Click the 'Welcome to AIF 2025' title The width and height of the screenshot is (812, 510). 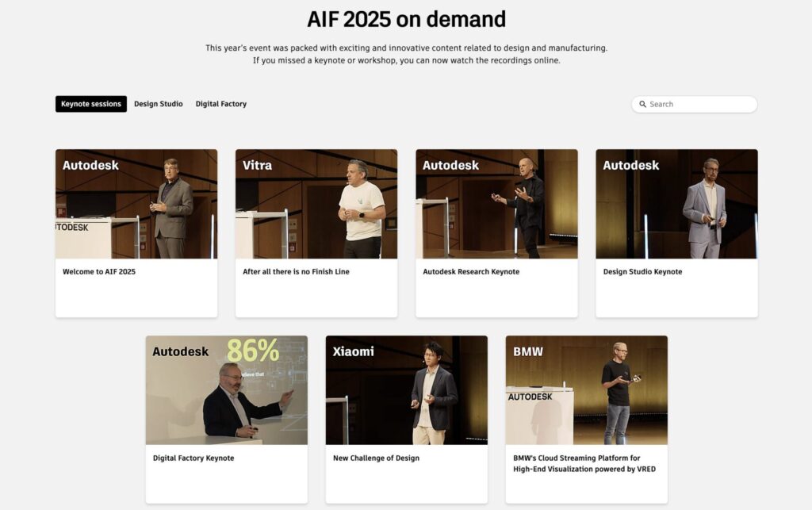pos(99,272)
